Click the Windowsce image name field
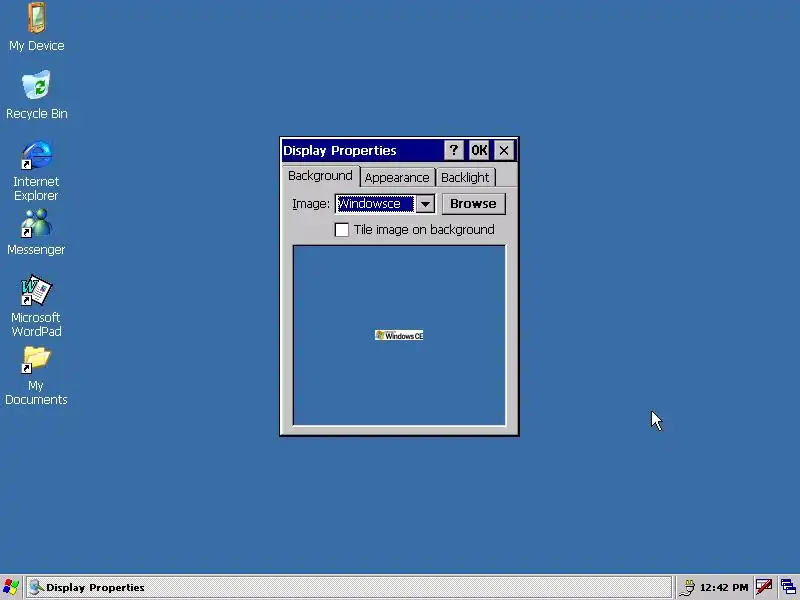 (x=376, y=204)
